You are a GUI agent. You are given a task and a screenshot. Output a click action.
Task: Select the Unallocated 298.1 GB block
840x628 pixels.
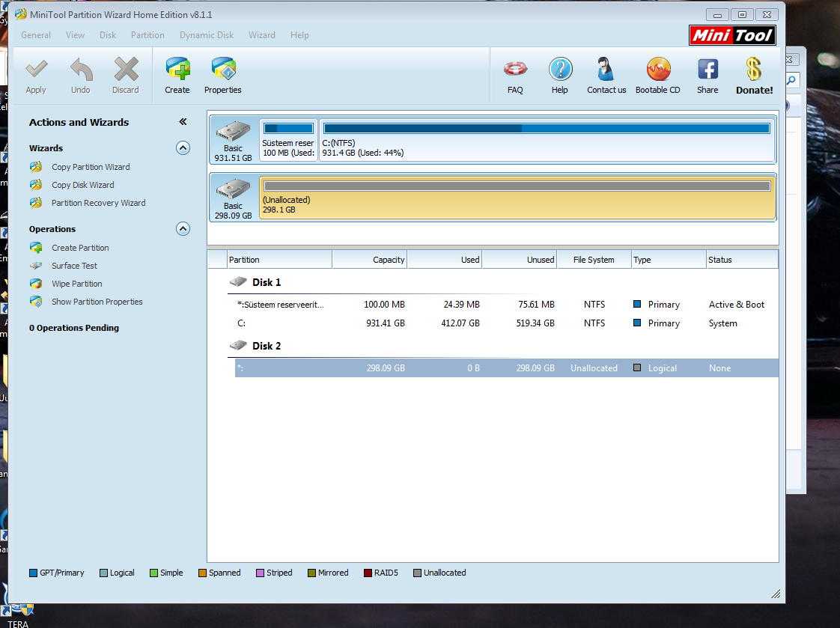click(517, 198)
